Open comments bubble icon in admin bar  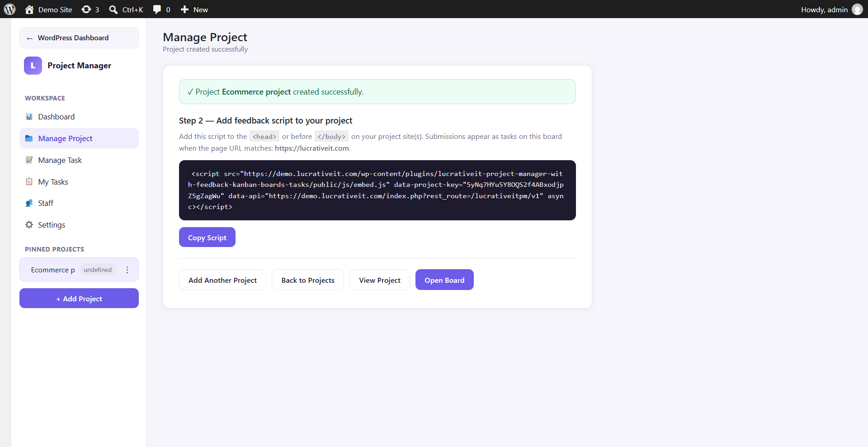pyautogui.click(x=157, y=10)
